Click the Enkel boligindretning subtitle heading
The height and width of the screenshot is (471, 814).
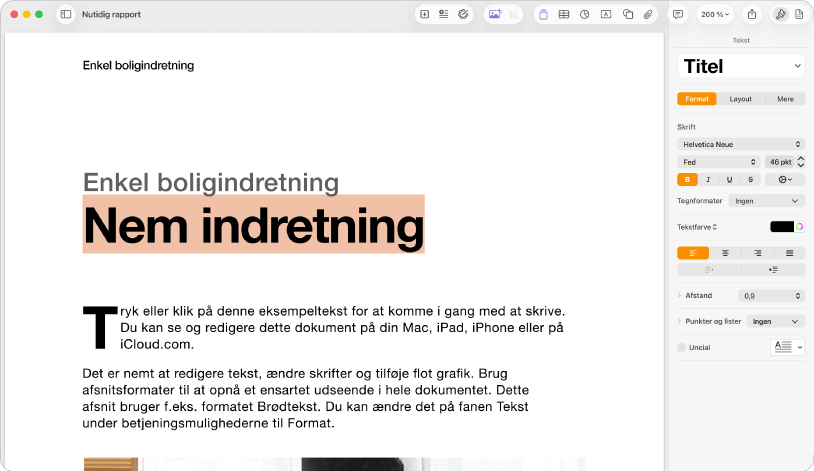(x=211, y=182)
